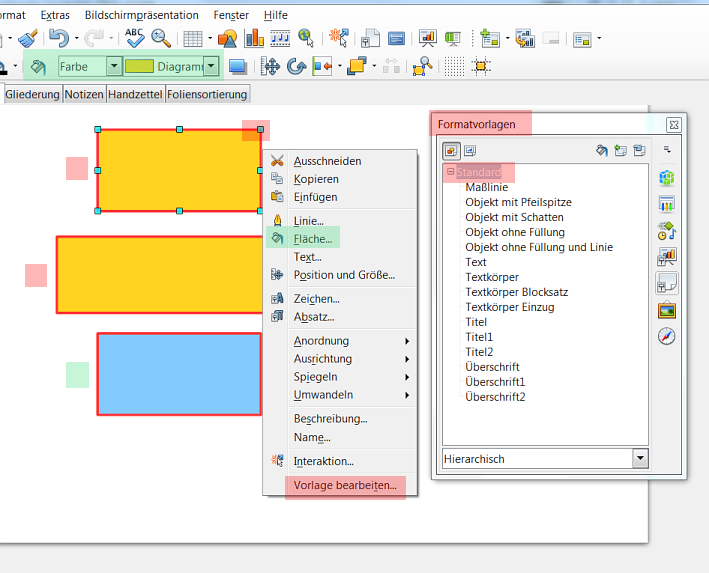Open the shapes Gallery icon

(227, 38)
